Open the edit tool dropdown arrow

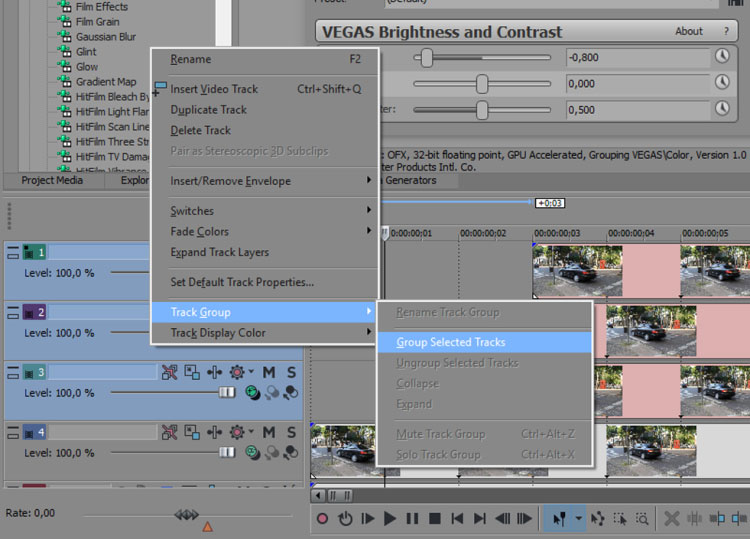coord(578,518)
